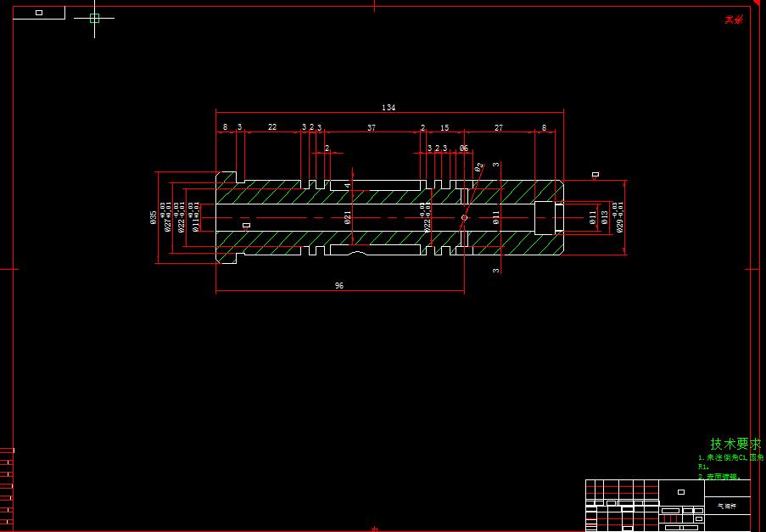Click the Ø6 hole diameter symbol
Image resolution: width=766 pixels, height=532 pixels.
click(465, 149)
